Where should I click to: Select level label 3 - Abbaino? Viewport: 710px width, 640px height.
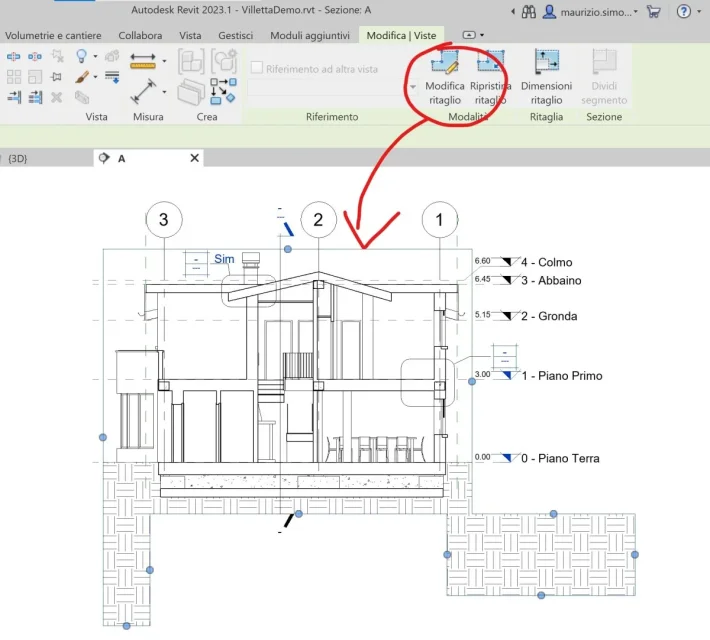[x=551, y=280]
